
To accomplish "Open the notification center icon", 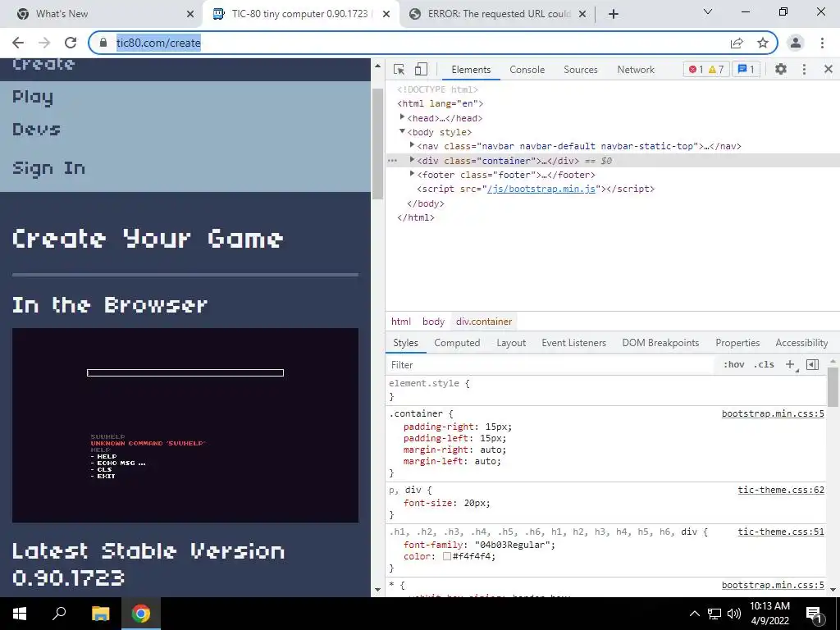I will coord(814,614).
